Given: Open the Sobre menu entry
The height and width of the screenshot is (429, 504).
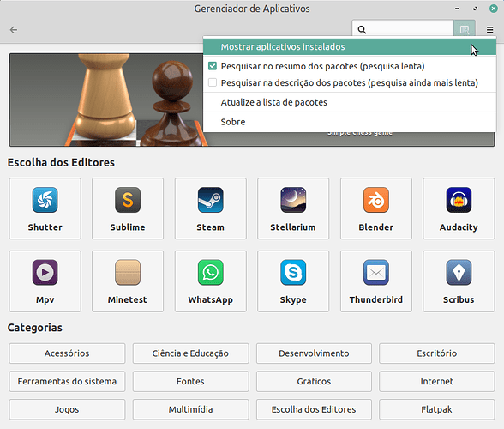Looking at the screenshot, I should point(350,122).
